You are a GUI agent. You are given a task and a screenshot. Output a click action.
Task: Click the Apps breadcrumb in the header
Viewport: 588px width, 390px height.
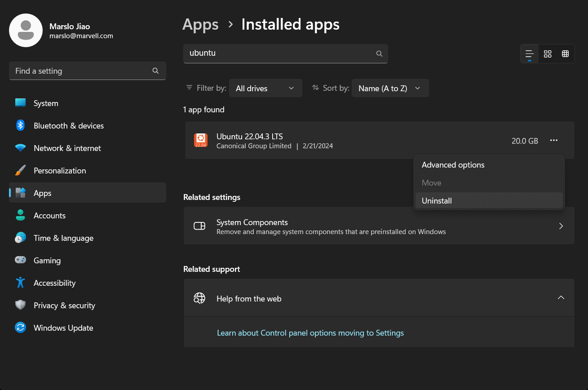(x=200, y=25)
